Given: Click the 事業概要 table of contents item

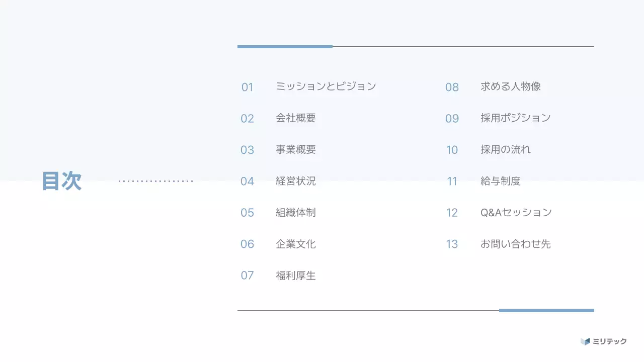Looking at the screenshot, I should click(x=295, y=149).
